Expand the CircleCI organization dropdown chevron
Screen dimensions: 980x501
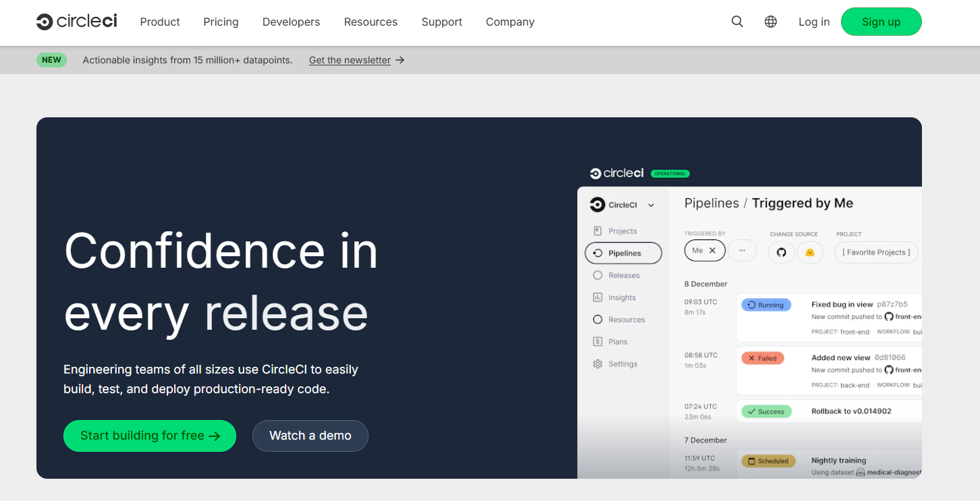(651, 205)
